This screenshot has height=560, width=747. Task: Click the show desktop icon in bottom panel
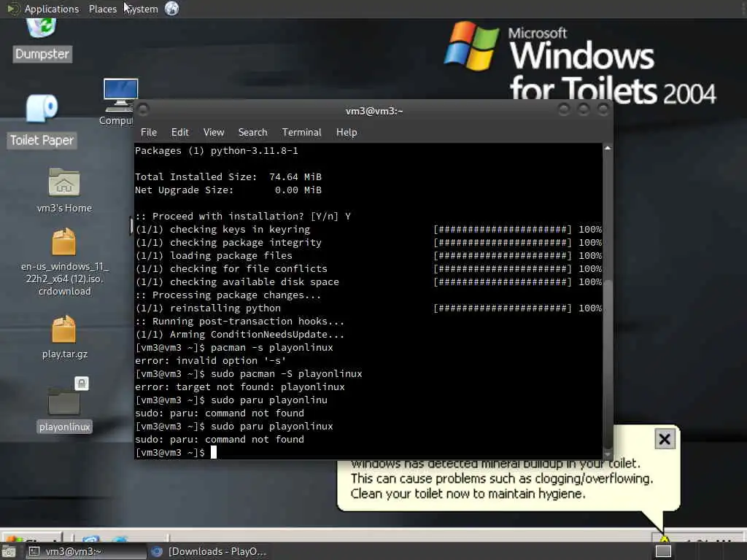tap(9, 551)
